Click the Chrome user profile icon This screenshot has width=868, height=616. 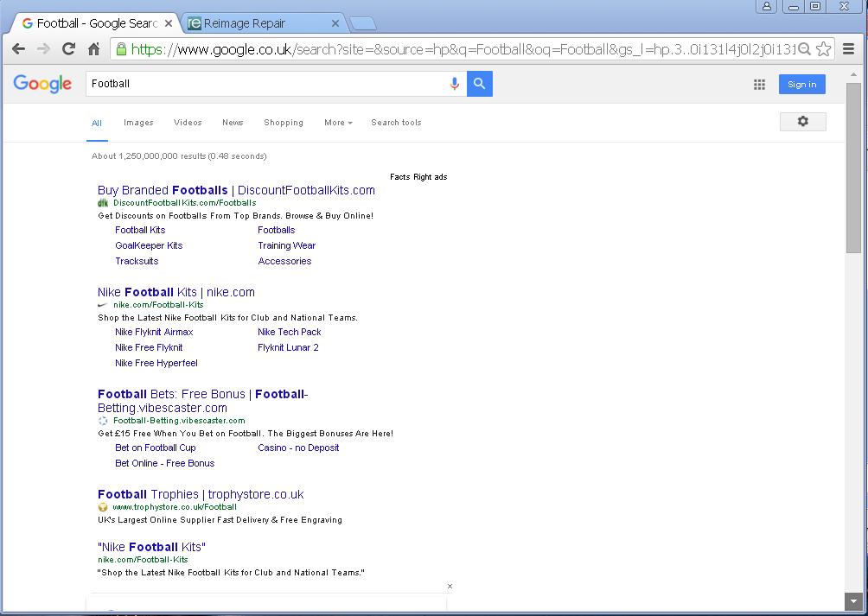[x=767, y=6]
